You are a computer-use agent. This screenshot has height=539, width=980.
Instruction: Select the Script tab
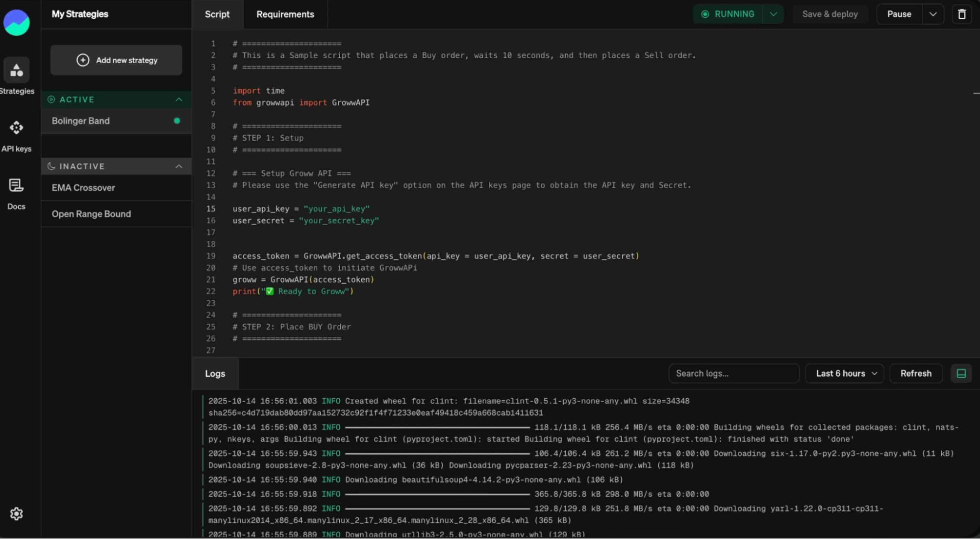coord(217,14)
